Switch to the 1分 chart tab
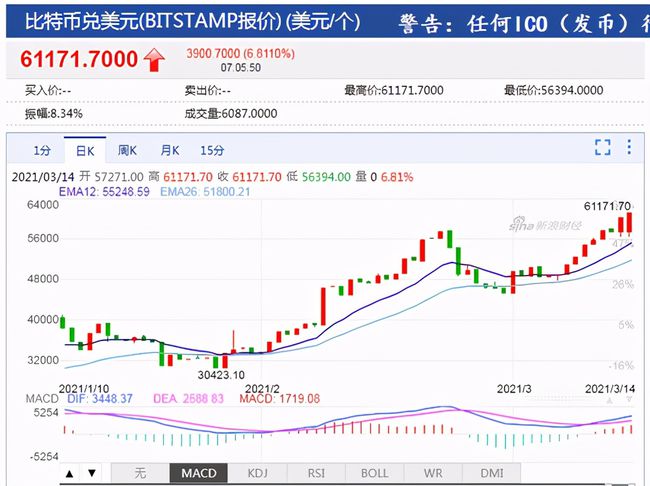 [42, 151]
